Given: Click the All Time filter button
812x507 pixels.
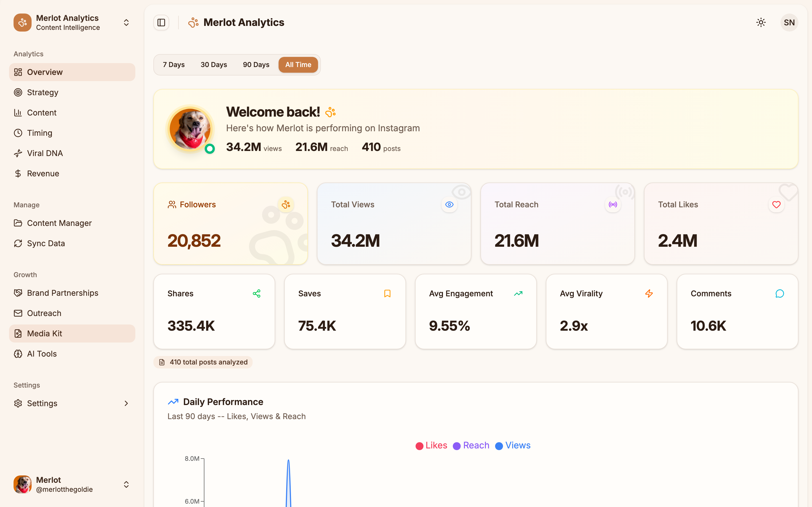Looking at the screenshot, I should coord(298,65).
